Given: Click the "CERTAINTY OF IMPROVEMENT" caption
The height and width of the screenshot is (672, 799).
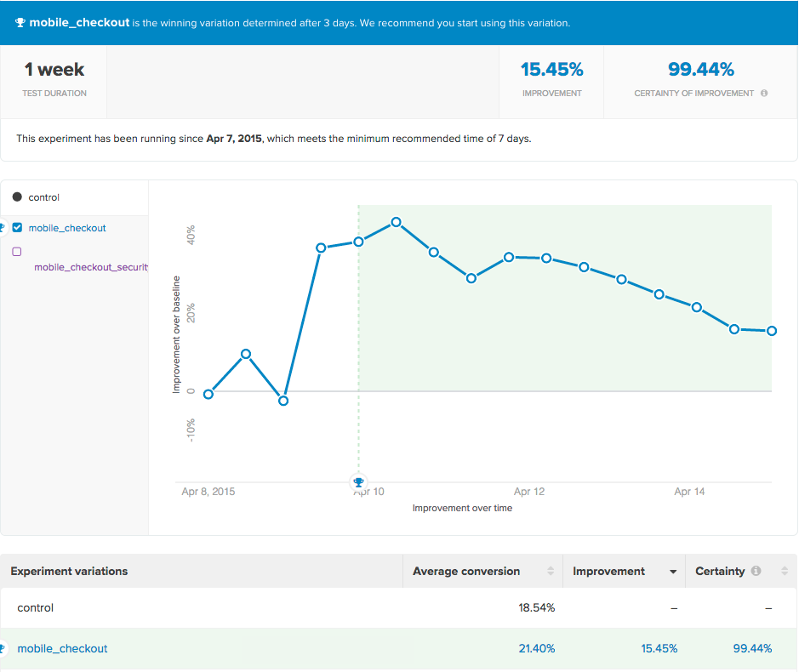Looking at the screenshot, I should tap(693, 94).
